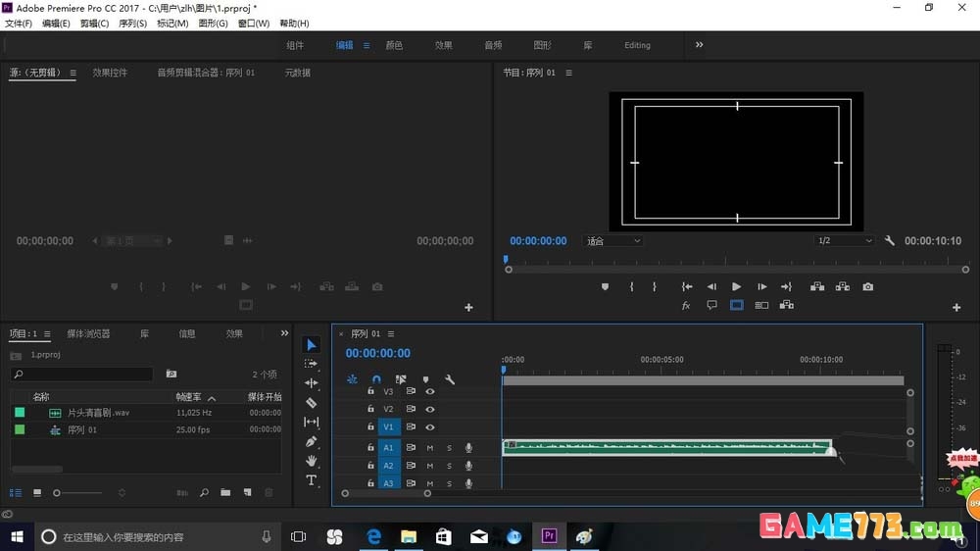Toggle V1 track visibility eye
Image resolution: width=980 pixels, height=551 pixels.
pos(430,427)
